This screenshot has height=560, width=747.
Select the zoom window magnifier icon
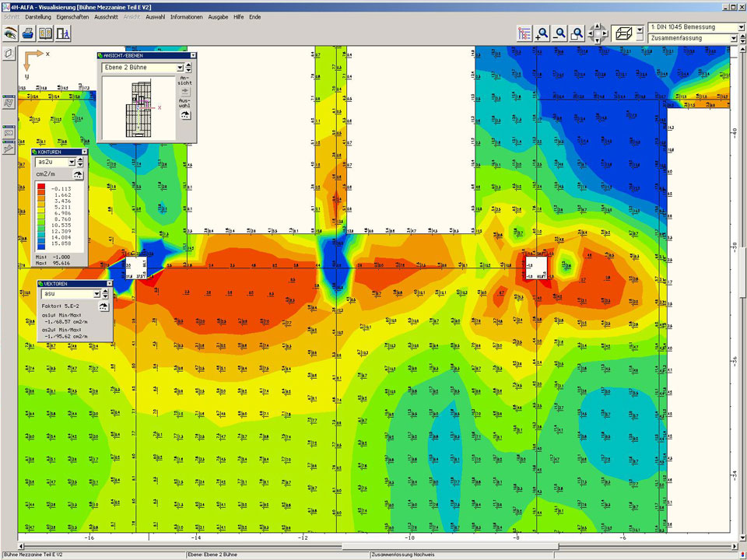pyautogui.click(x=577, y=33)
